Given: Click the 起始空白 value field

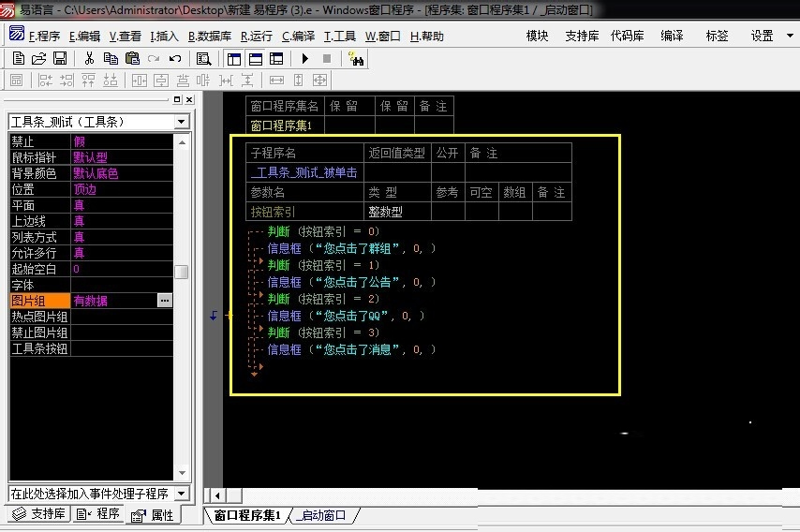Looking at the screenshot, I should pos(122,269).
